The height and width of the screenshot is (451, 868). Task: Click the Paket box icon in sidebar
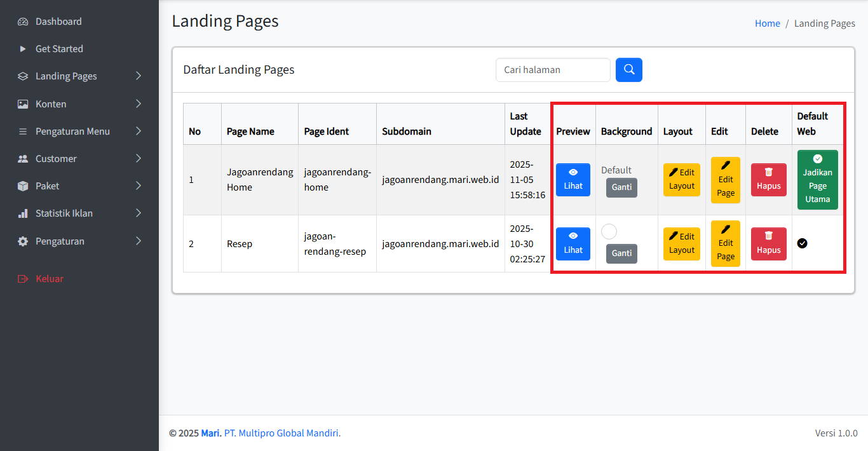23,186
